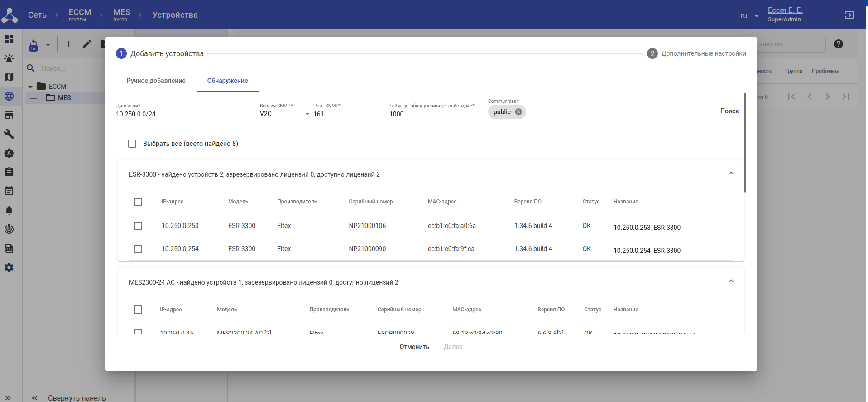The height and width of the screenshot is (402, 868).
Task: Switch to the "Ручное добавление" tab
Action: [156, 81]
